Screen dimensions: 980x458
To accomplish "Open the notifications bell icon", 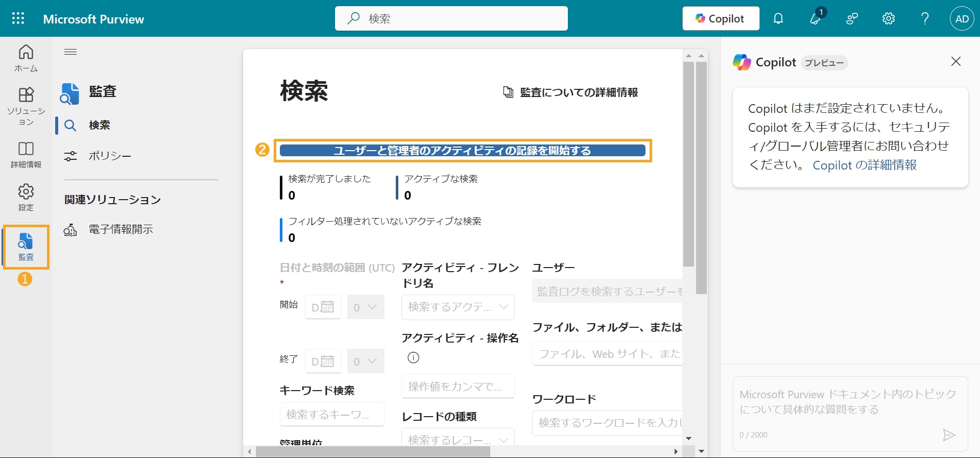I will pos(778,19).
